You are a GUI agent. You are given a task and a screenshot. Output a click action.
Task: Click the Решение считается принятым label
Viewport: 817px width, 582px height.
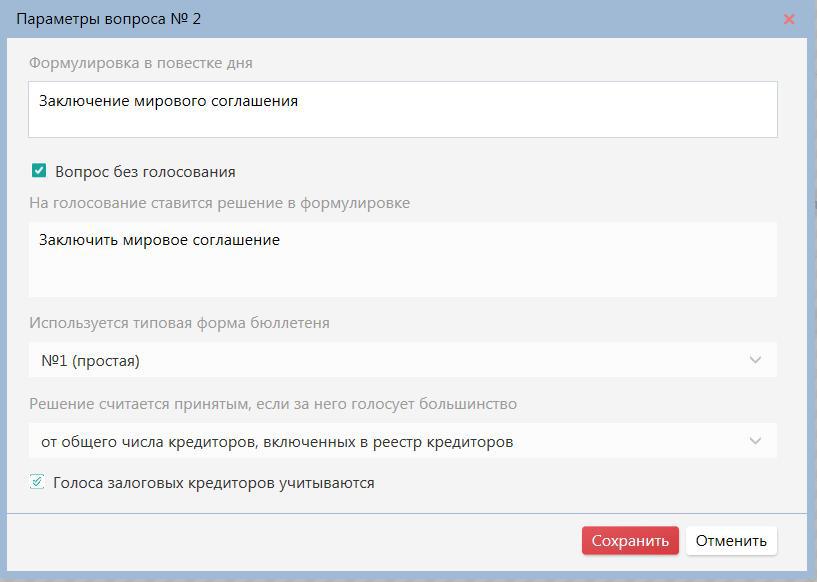click(273, 404)
